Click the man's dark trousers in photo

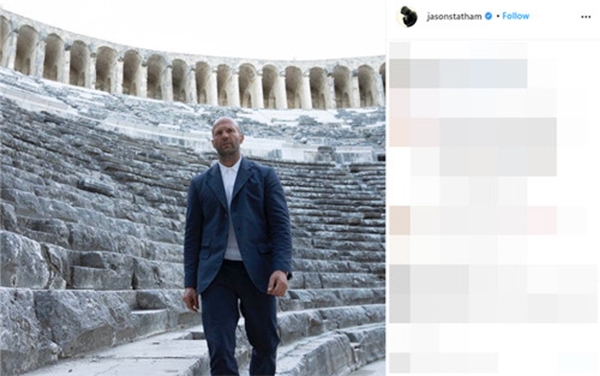(239, 319)
